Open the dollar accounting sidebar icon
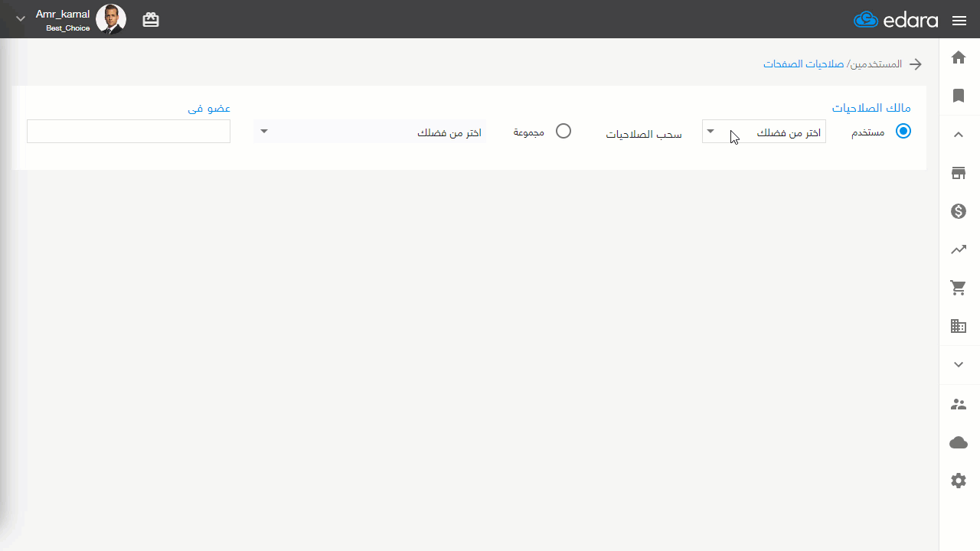 959,210
